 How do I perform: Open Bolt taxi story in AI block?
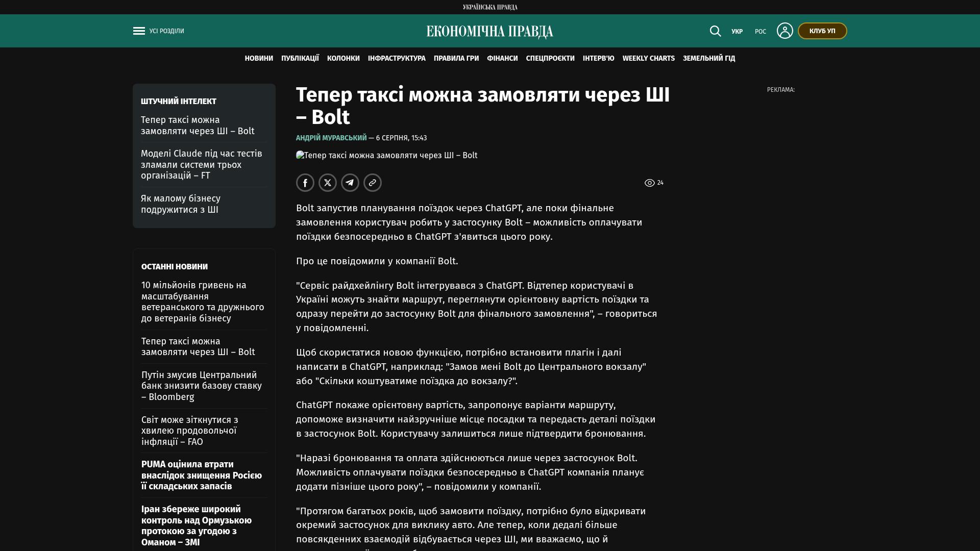(198, 126)
